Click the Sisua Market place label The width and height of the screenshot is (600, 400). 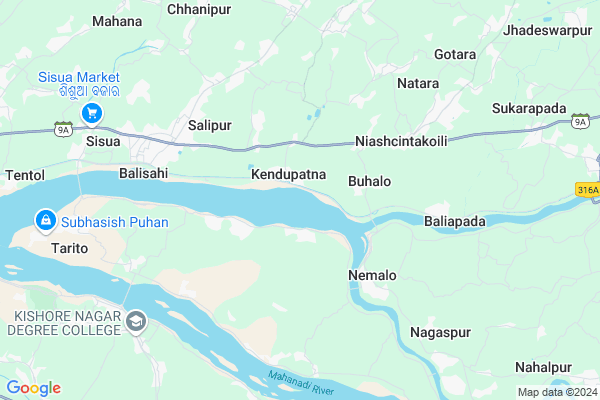tap(79, 84)
